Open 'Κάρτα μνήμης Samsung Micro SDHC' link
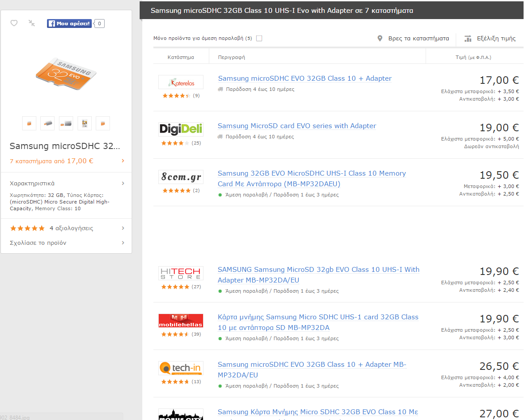The image size is (528, 420). pyautogui.click(x=318, y=322)
